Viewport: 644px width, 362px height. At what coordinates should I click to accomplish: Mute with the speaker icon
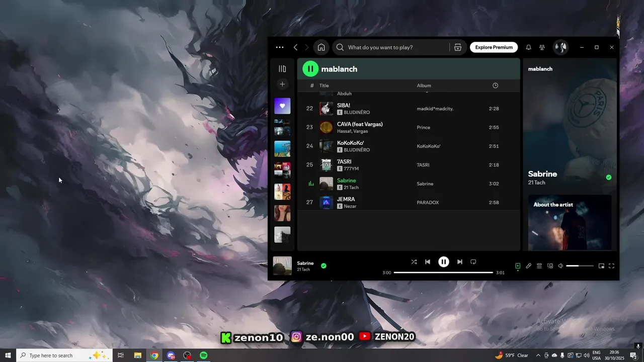[x=560, y=266]
